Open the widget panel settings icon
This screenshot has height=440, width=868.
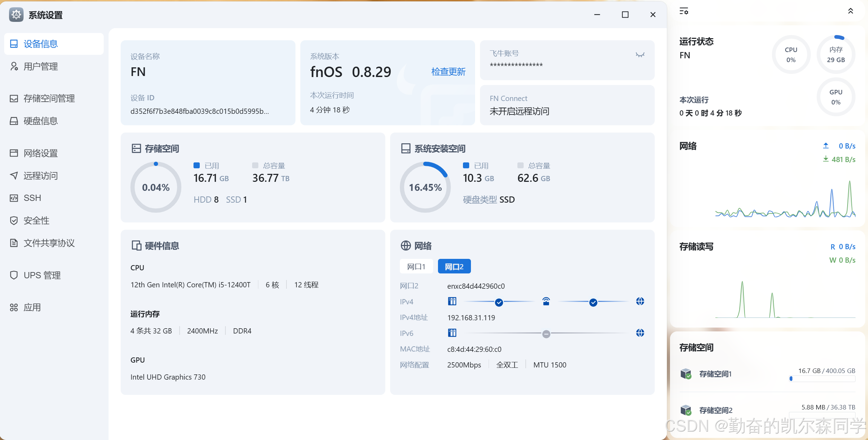tap(684, 11)
